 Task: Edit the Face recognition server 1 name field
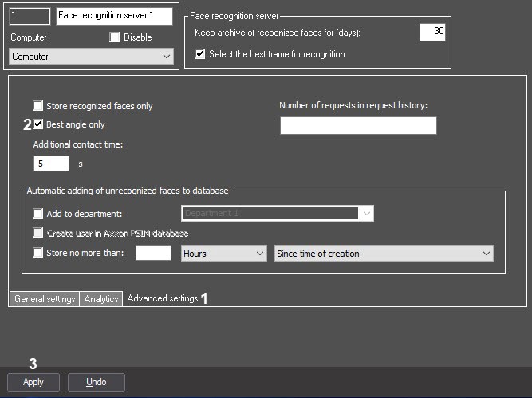114,16
